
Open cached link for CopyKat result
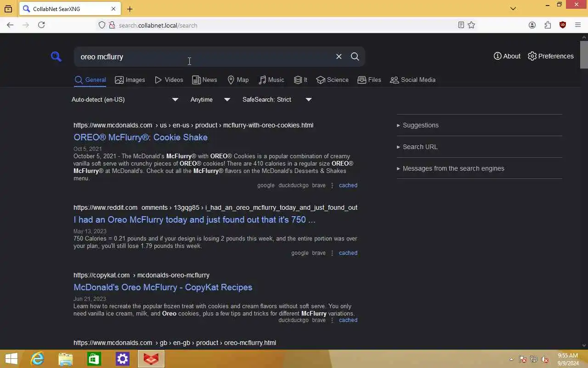[348, 320]
